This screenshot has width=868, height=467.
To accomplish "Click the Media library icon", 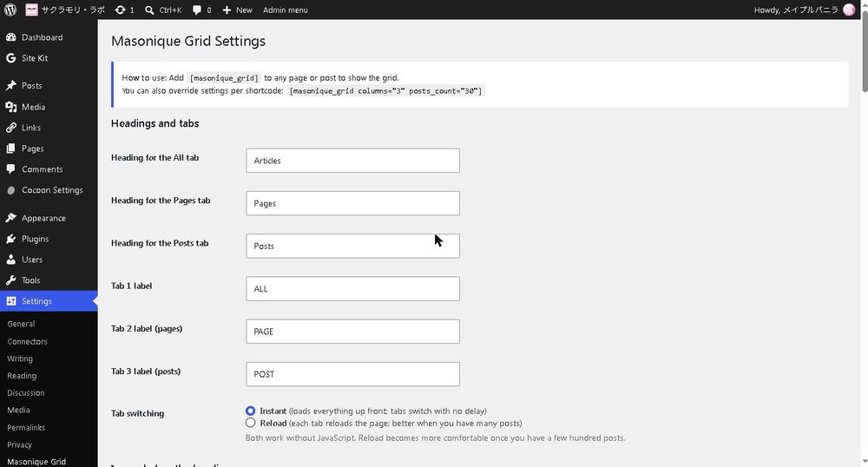I will pyautogui.click(x=10, y=107).
